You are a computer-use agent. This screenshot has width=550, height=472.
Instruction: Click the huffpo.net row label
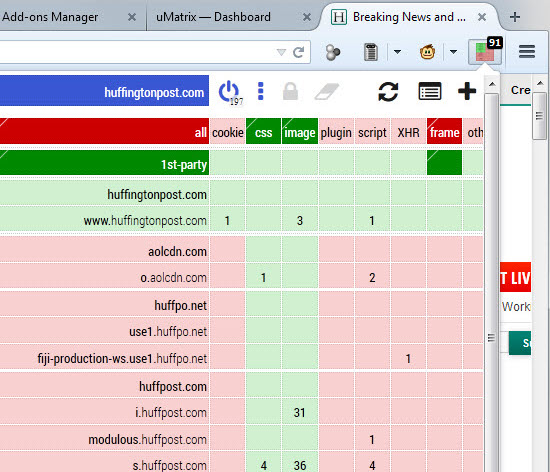pyautogui.click(x=105, y=304)
